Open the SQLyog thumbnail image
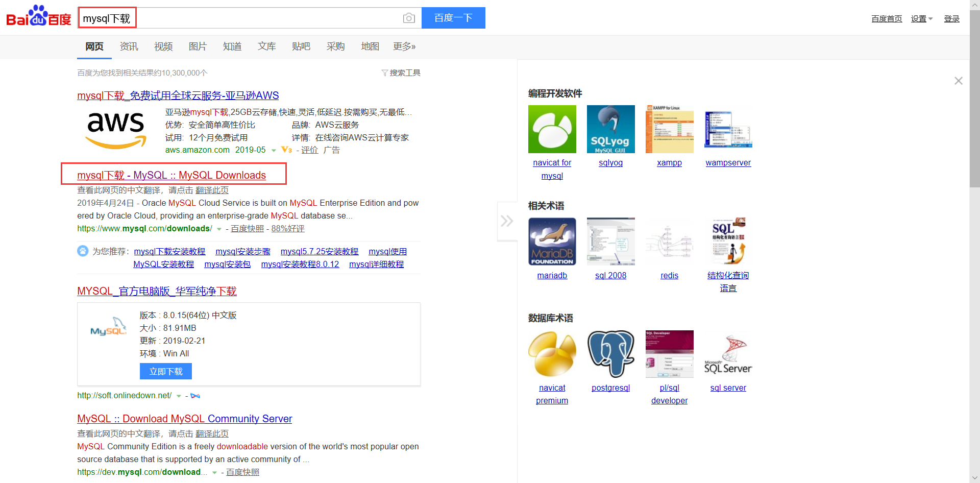The image size is (980, 483). [x=611, y=129]
